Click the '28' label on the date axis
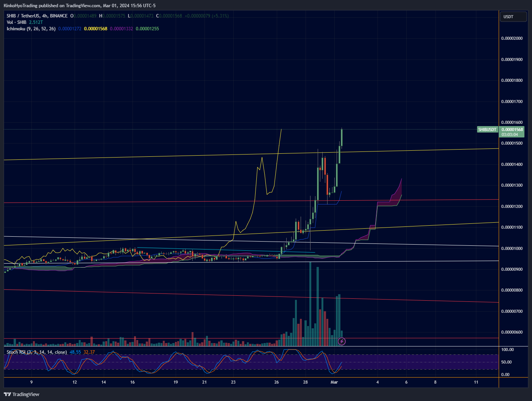This screenshot has height=401, width=532. pos(305,382)
